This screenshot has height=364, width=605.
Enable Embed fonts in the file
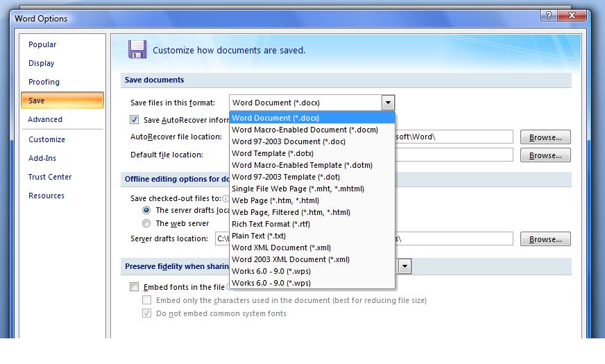coord(135,286)
